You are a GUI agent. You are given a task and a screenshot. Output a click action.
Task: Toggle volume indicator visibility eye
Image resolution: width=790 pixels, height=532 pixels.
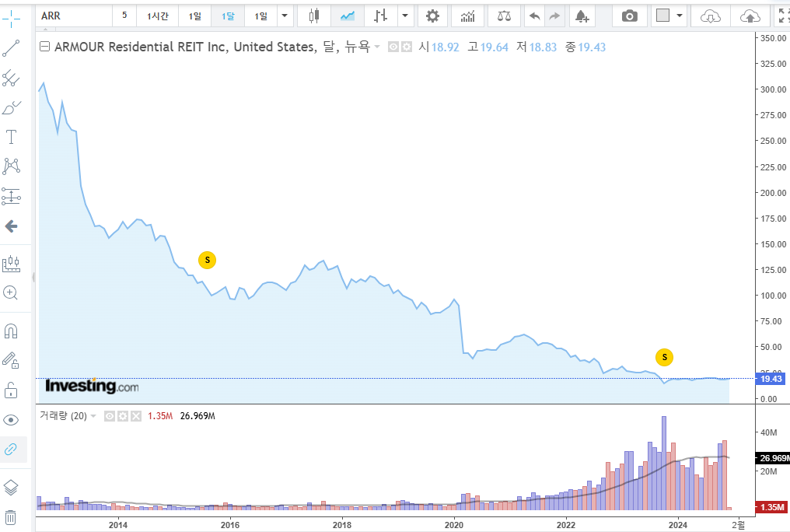(x=110, y=416)
